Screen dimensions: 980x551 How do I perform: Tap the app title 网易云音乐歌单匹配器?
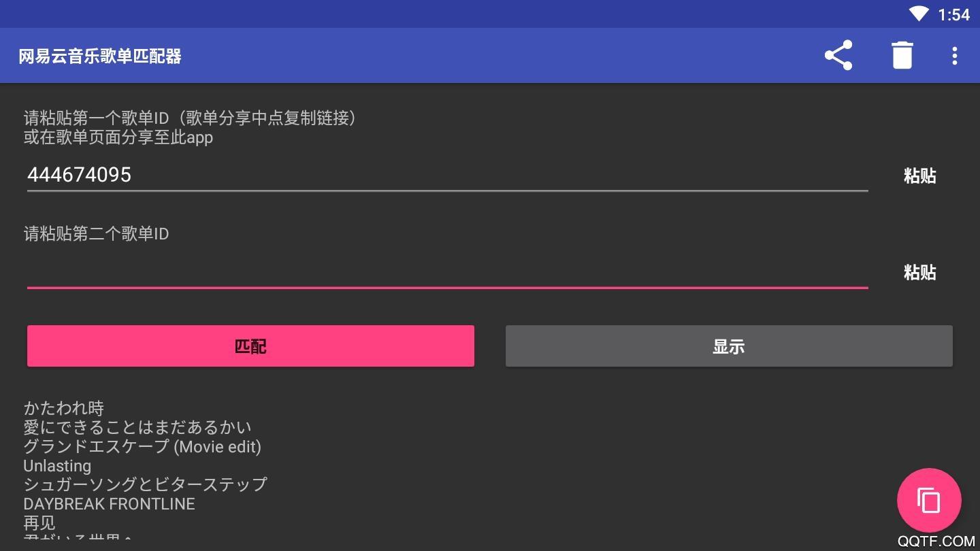[100, 56]
